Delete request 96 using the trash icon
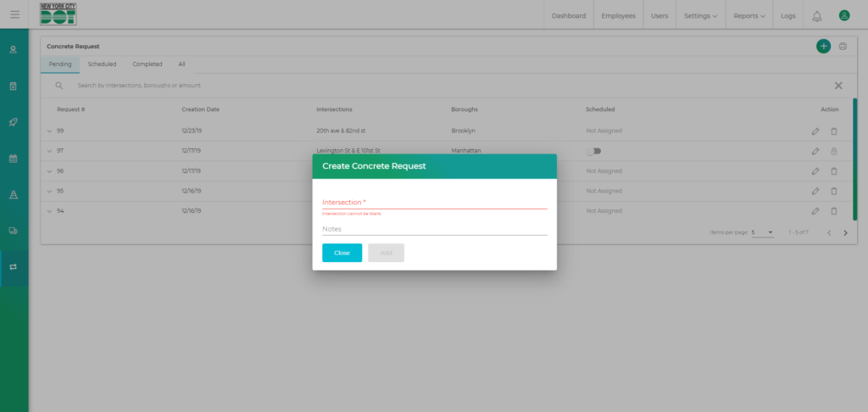Image resolution: width=868 pixels, height=412 pixels. click(833, 170)
